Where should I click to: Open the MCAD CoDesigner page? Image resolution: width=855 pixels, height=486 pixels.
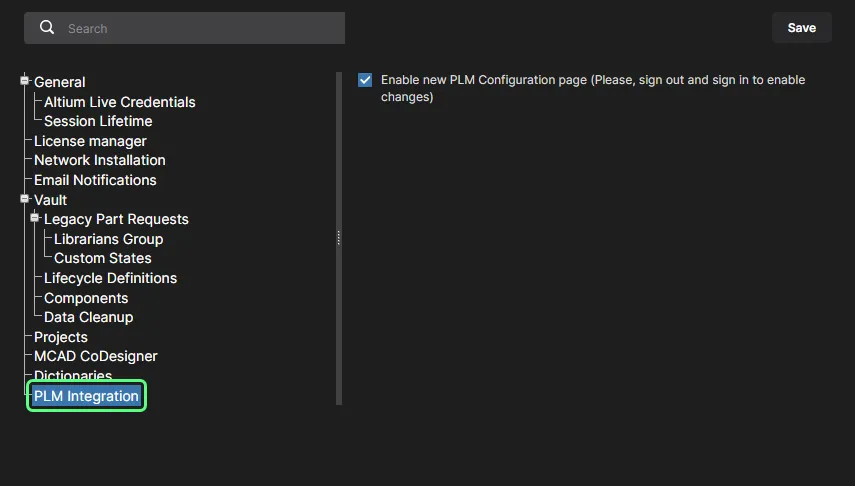coord(96,356)
